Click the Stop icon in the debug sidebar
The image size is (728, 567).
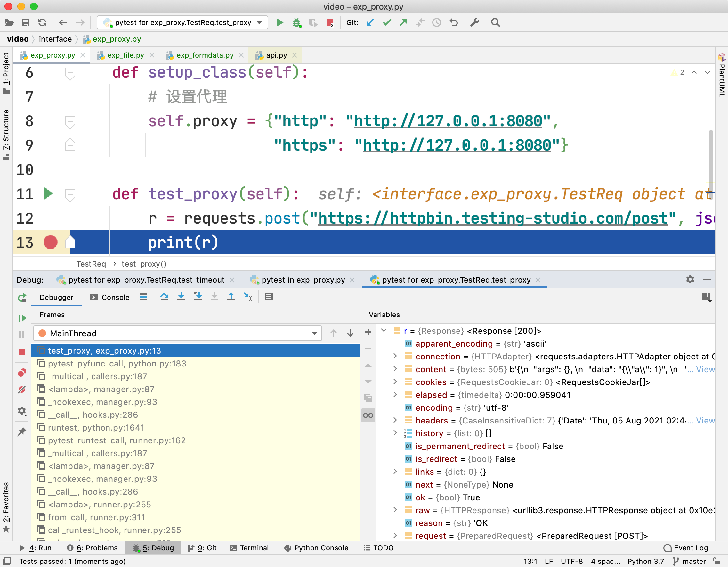22,351
